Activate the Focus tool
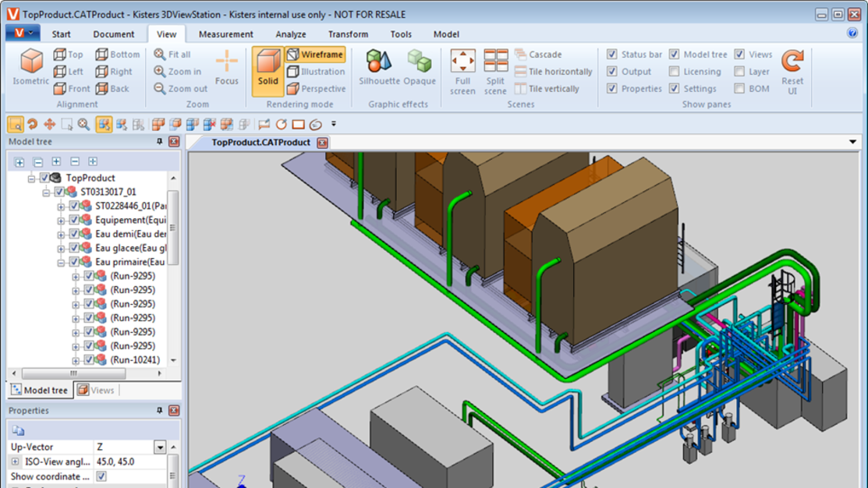868x488 pixels. coord(227,67)
